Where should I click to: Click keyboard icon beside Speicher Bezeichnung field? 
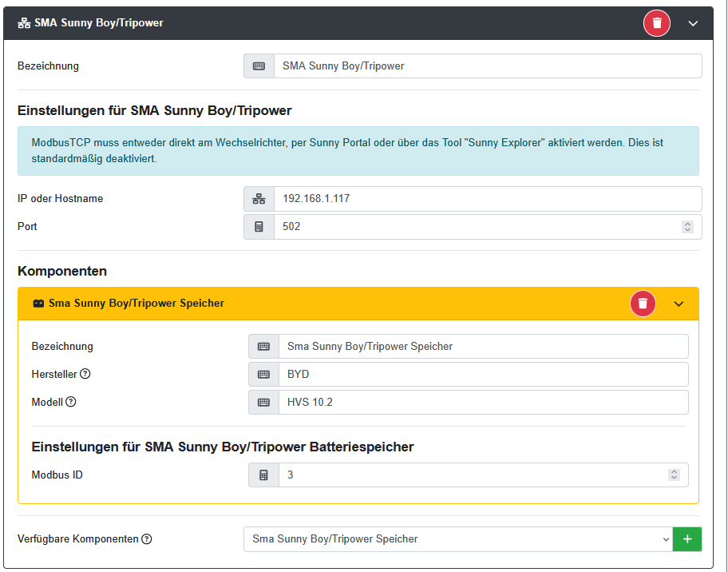click(263, 347)
